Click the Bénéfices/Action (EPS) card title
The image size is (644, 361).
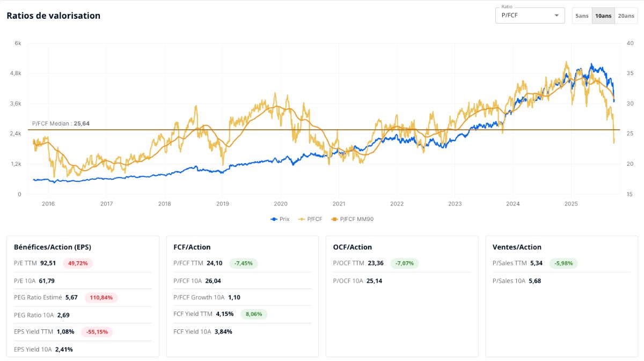(53, 247)
